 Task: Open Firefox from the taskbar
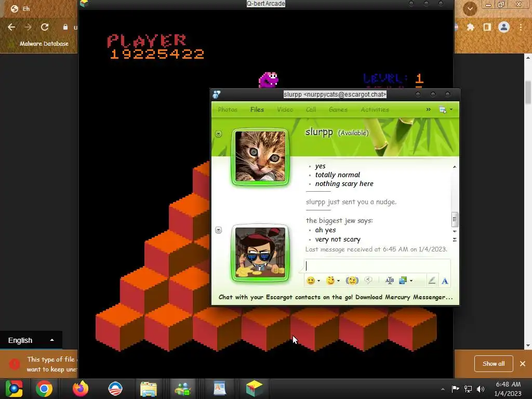81,389
